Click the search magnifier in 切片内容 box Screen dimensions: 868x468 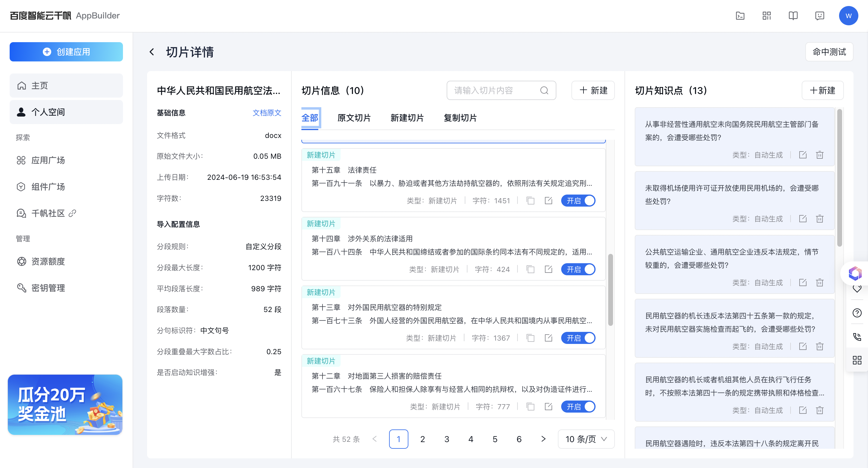544,90
